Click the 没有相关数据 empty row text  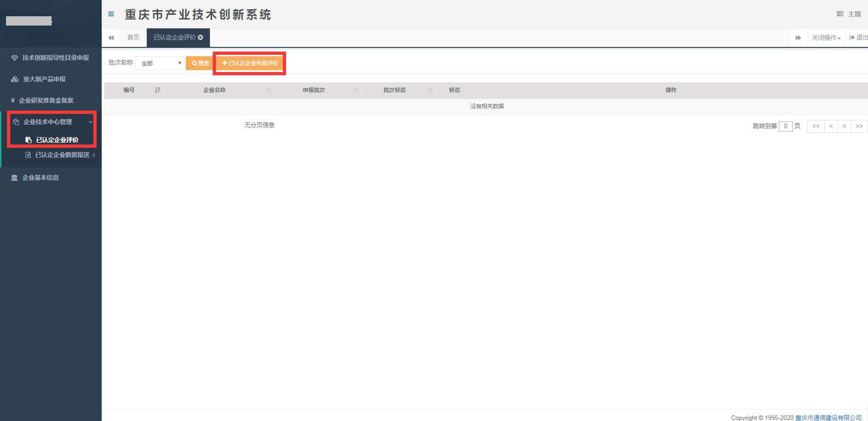(x=487, y=106)
